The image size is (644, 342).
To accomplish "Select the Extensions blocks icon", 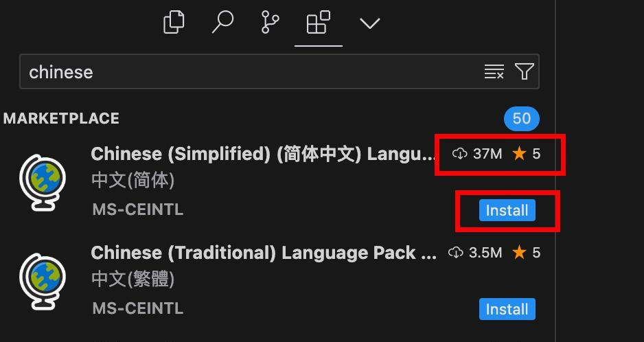I will (319, 22).
